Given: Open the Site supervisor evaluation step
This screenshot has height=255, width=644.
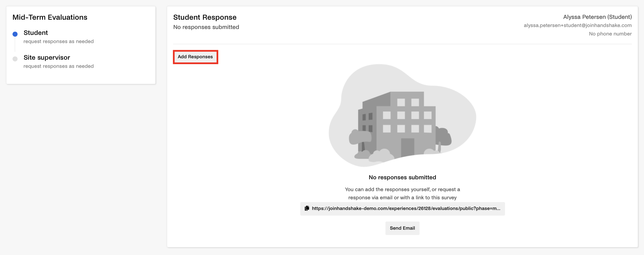Looking at the screenshot, I should (47, 57).
